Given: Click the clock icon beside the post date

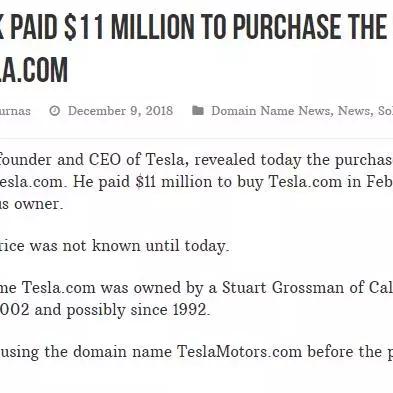Looking at the screenshot, I should point(55,111).
